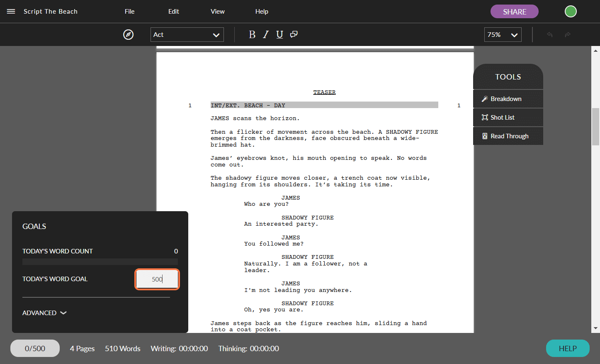Screen dimensions: 600x364
Task: Click the undo arrow
Action: pyautogui.click(x=549, y=34)
